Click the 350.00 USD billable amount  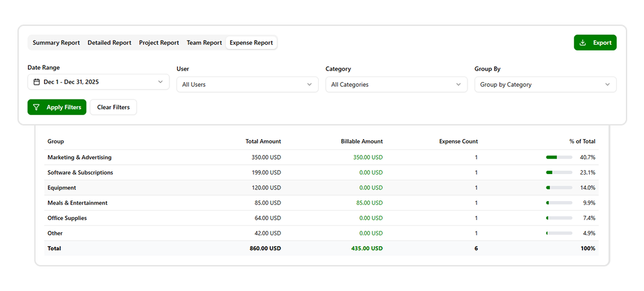click(368, 157)
